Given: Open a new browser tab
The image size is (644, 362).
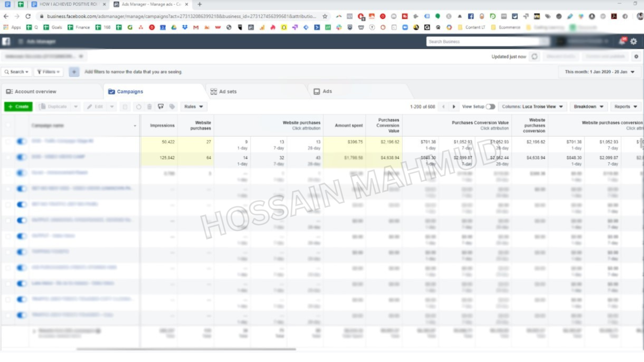Looking at the screenshot, I should [200, 4].
